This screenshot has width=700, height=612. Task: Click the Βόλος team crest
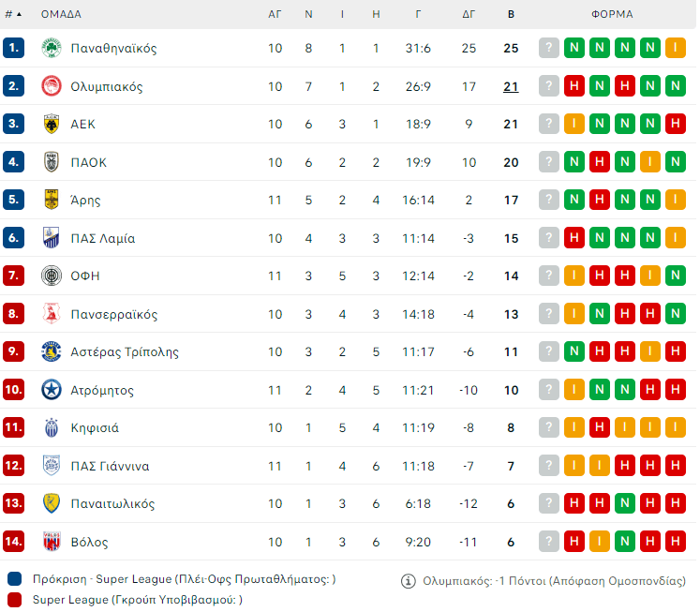[x=52, y=542]
